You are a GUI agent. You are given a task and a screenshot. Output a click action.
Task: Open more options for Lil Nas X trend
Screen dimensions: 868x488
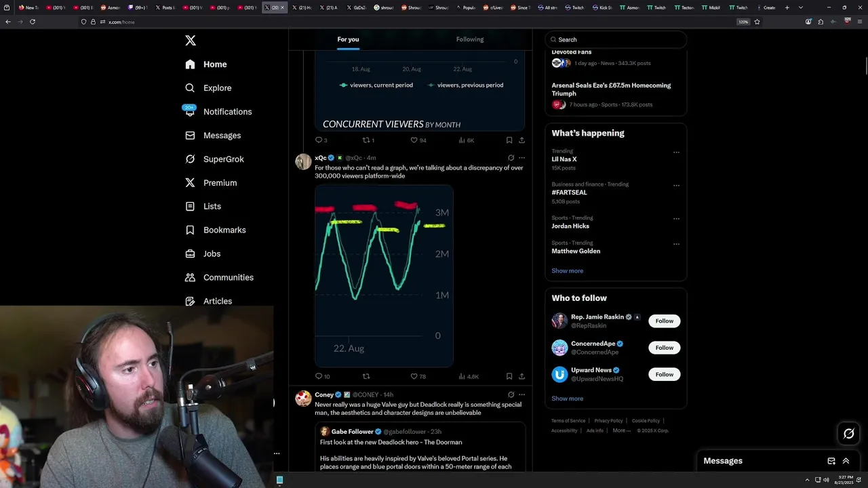pos(676,152)
